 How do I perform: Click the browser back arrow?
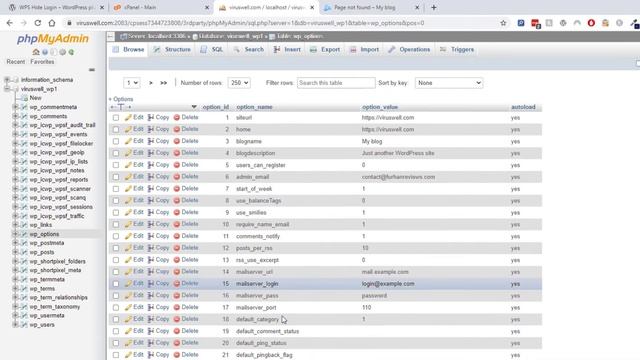point(10,23)
